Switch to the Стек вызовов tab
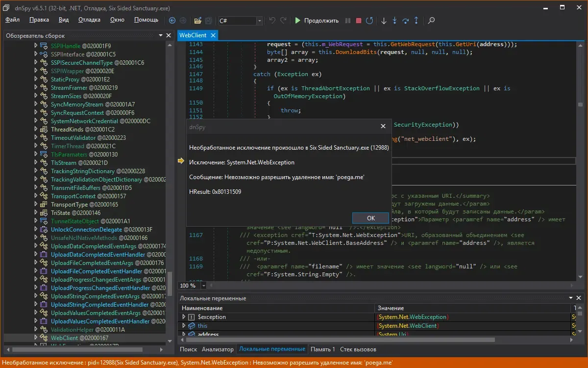The image size is (588, 368). (358, 349)
